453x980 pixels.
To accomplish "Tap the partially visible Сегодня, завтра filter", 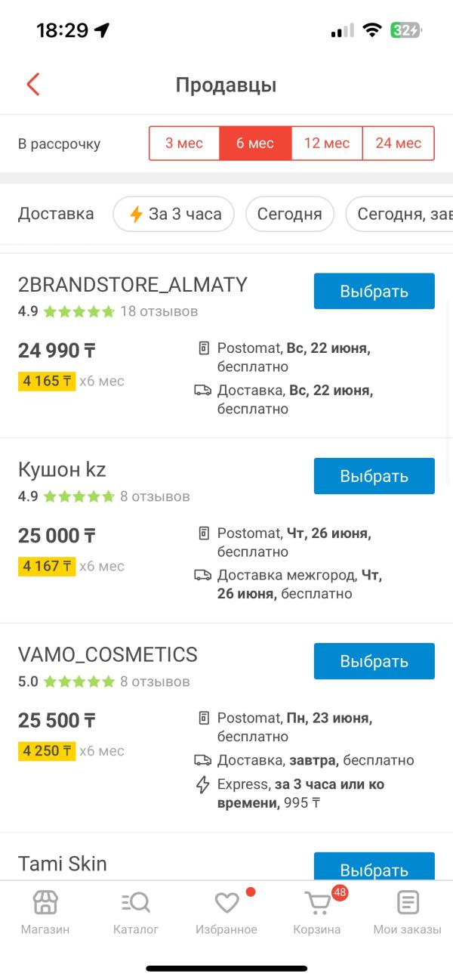I will (399, 215).
